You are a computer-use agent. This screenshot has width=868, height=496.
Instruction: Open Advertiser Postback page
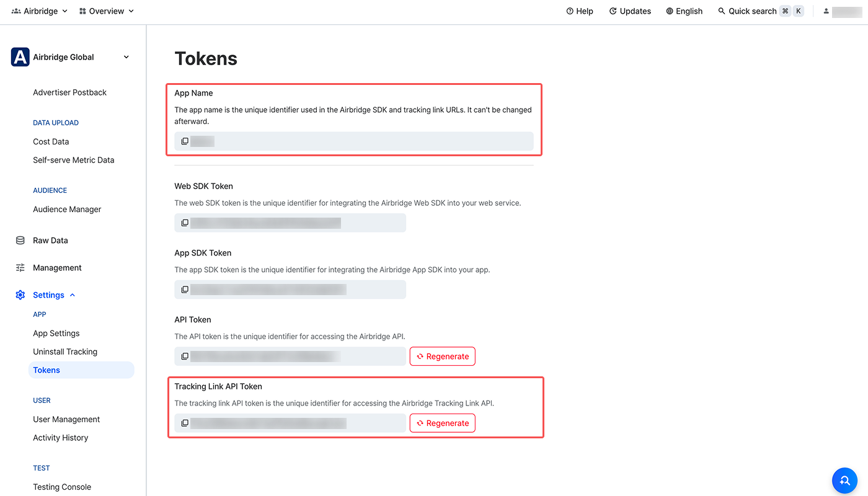coord(69,92)
